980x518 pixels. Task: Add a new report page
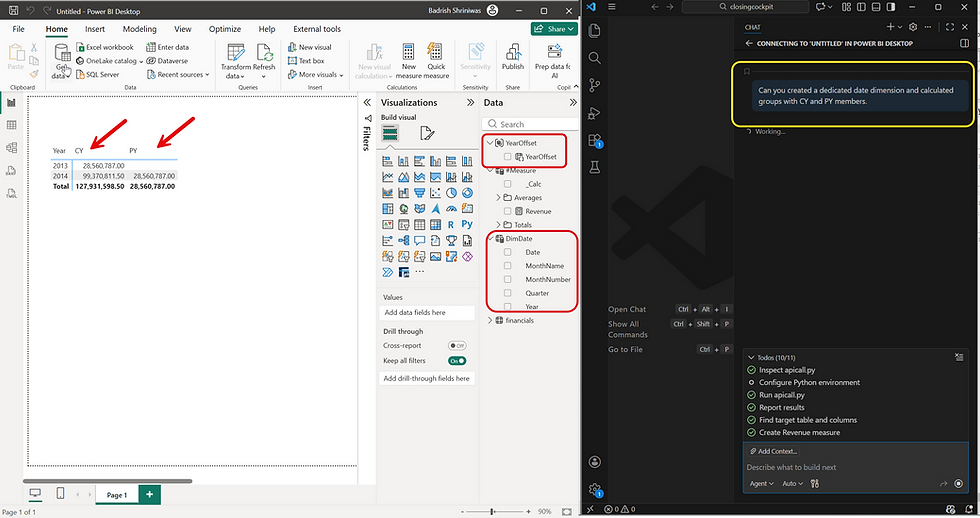point(149,494)
